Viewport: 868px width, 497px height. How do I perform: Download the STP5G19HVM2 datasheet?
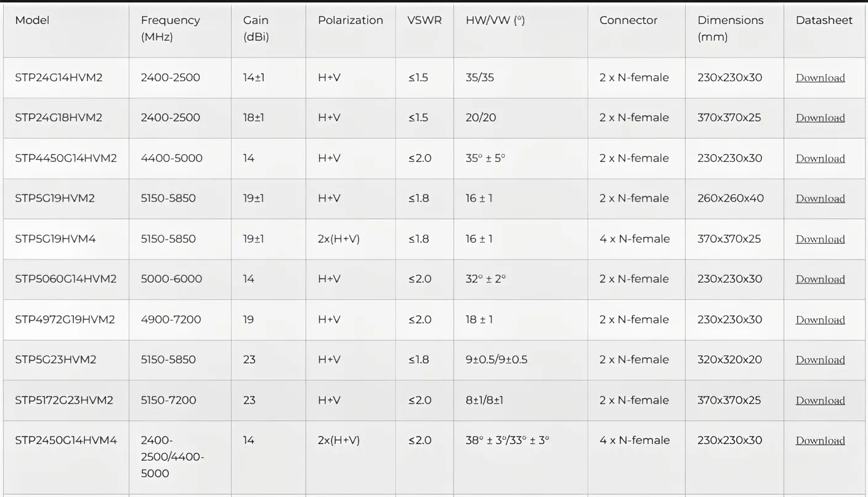point(820,198)
